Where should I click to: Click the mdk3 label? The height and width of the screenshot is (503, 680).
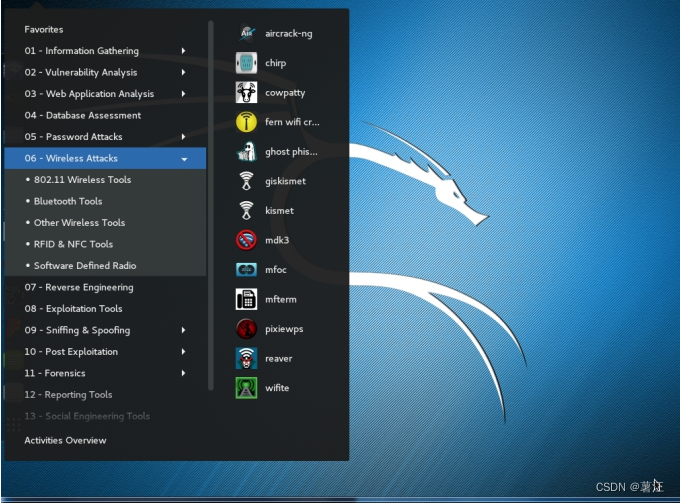(277, 240)
